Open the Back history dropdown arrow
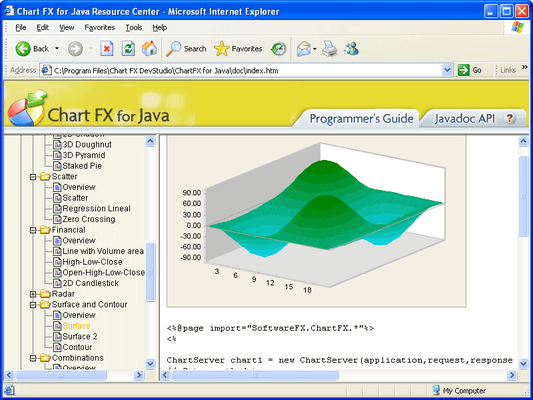The height and width of the screenshot is (400, 533). click(x=57, y=49)
